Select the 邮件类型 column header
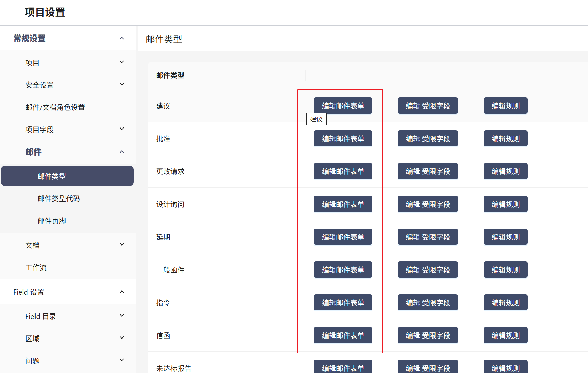Image resolution: width=588 pixels, height=373 pixels. coord(170,75)
